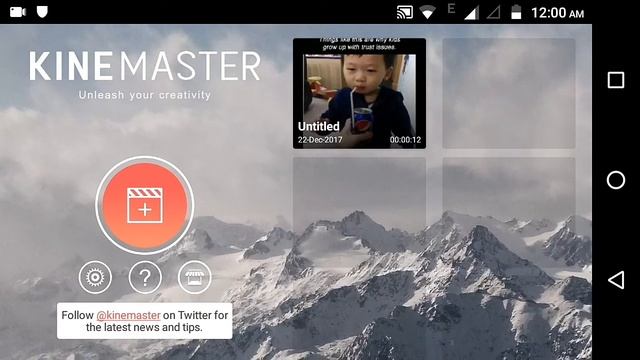
Task: Tap the KINEMASTER logo title
Action: 144,66
